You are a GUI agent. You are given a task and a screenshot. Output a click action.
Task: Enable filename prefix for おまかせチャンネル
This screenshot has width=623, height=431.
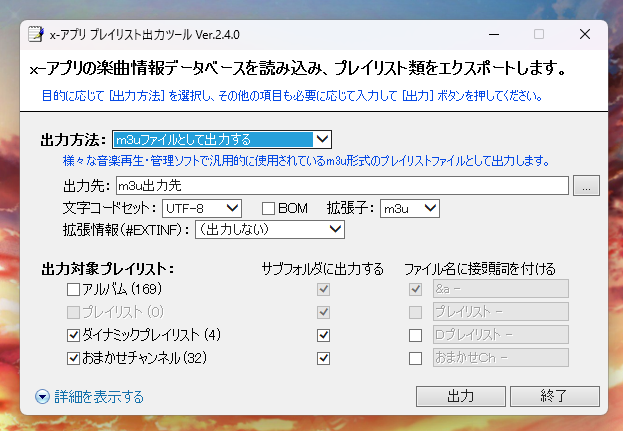[415, 357]
